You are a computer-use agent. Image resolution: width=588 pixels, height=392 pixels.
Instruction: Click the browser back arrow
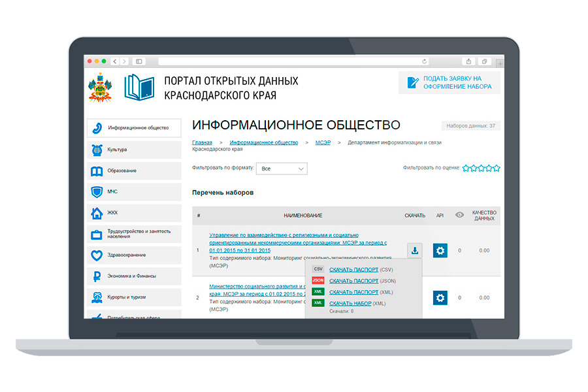click(115, 61)
